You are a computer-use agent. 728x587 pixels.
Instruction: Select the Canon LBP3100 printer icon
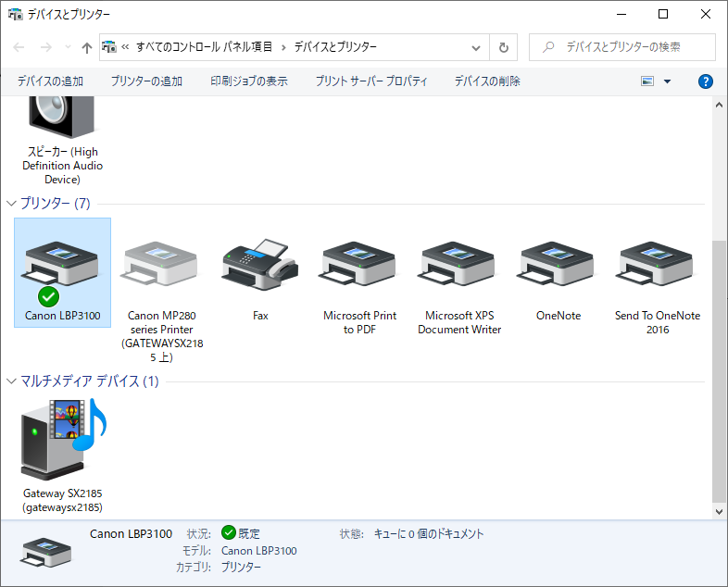point(61,264)
